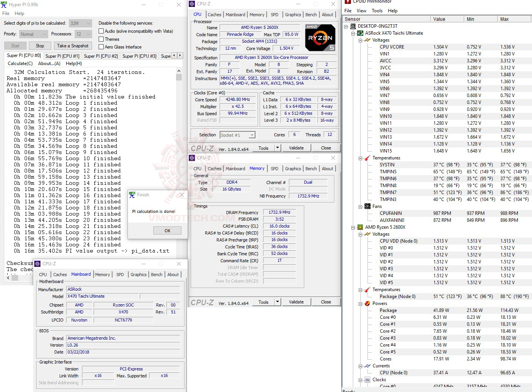532x392 pixels.
Task: Click the thermometer icon for Ryzen Temperatures
Action: [368, 290]
